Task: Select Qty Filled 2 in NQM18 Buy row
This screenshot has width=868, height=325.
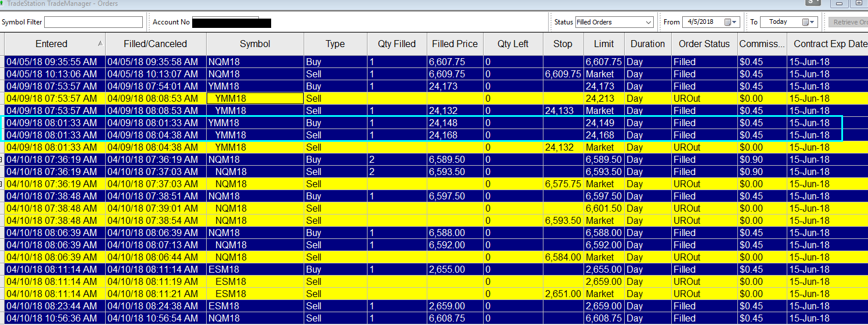Action: [x=397, y=159]
